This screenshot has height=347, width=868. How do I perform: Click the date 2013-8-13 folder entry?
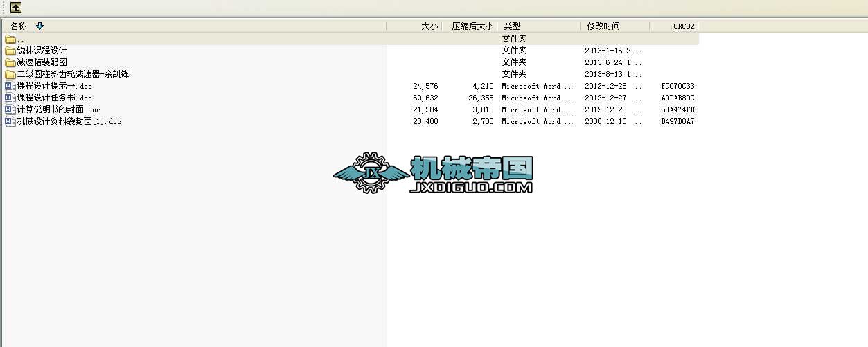[613, 74]
